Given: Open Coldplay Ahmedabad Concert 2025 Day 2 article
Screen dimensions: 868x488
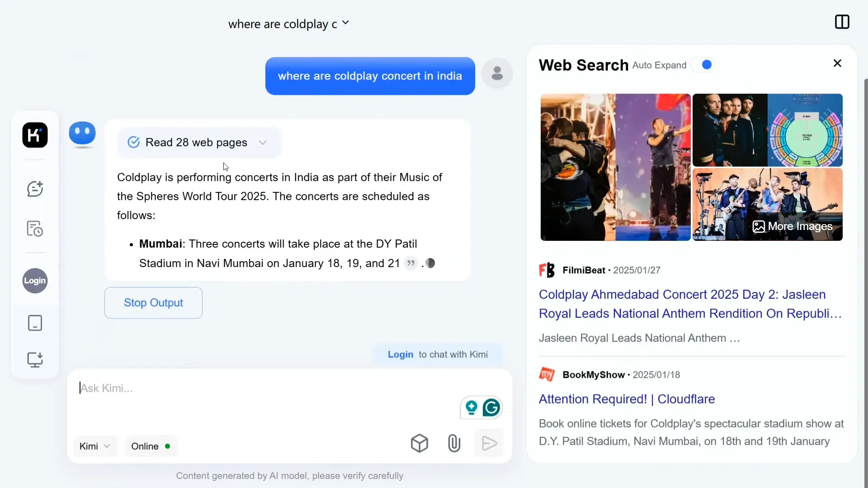Looking at the screenshot, I should pos(690,304).
